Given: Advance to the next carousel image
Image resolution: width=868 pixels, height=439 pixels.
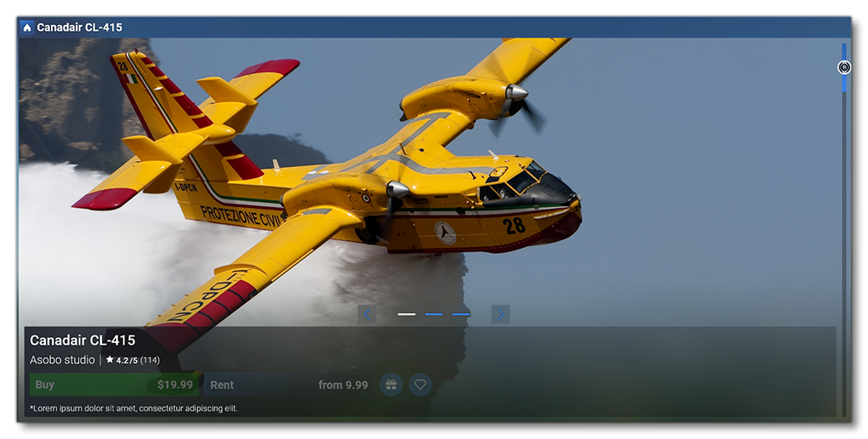Looking at the screenshot, I should click(x=500, y=314).
